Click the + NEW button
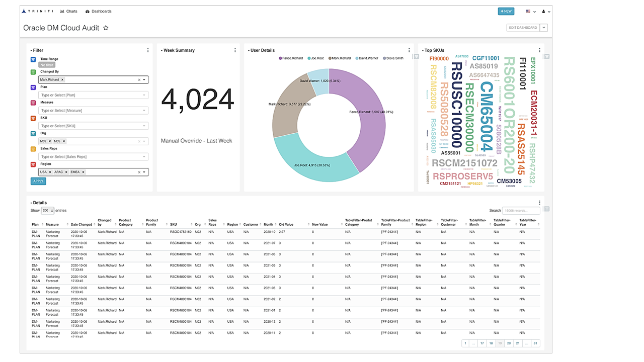This screenshot has height=362, width=644. tap(506, 11)
